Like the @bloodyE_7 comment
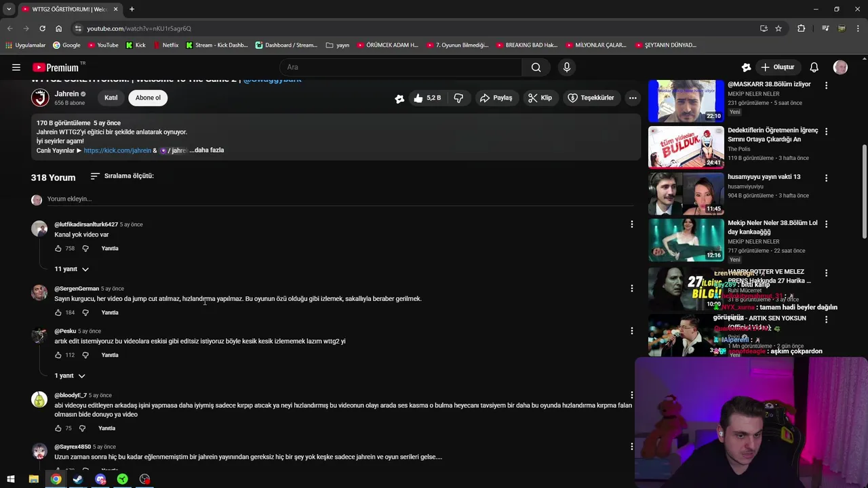The height and width of the screenshot is (488, 868). click(58, 428)
